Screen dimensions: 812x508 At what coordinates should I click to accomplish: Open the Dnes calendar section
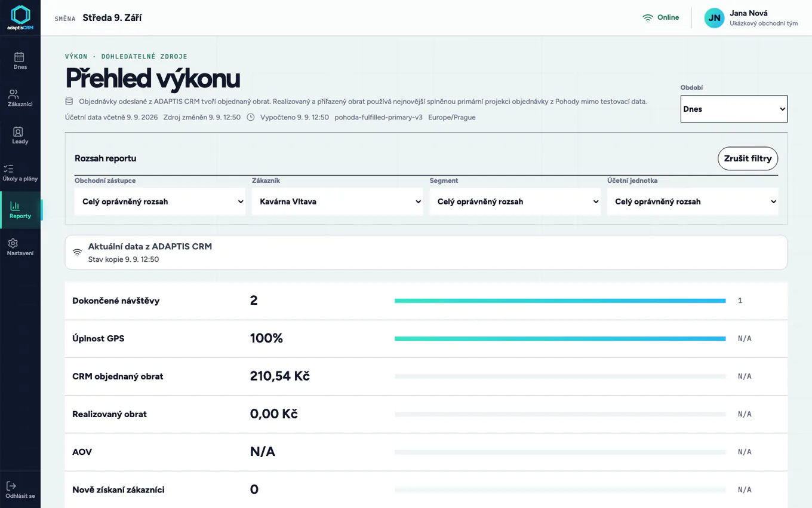tap(20, 60)
